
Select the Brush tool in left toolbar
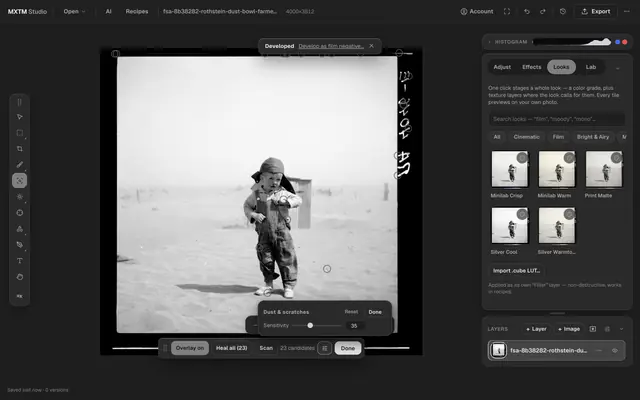point(20,164)
